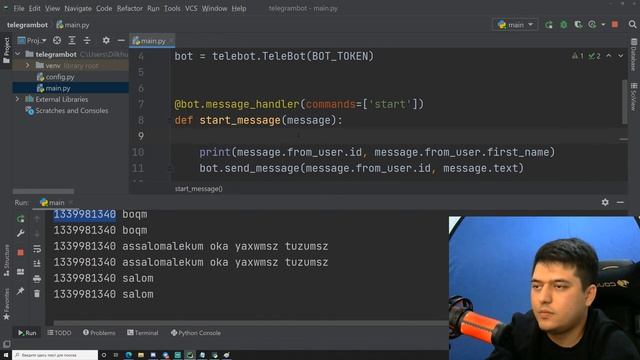Click the Windows taskbar search field
The height and width of the screenshot is (360, 640).
pyautogui.click(x=55, y=355)
